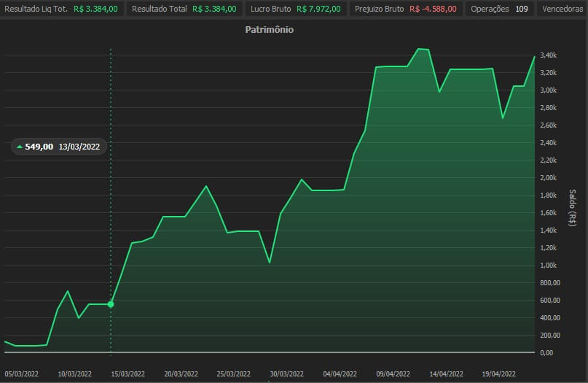The image size is (588, 383).
Task: Click the green data point marker on the chart
Action: [x=111, y=304]
